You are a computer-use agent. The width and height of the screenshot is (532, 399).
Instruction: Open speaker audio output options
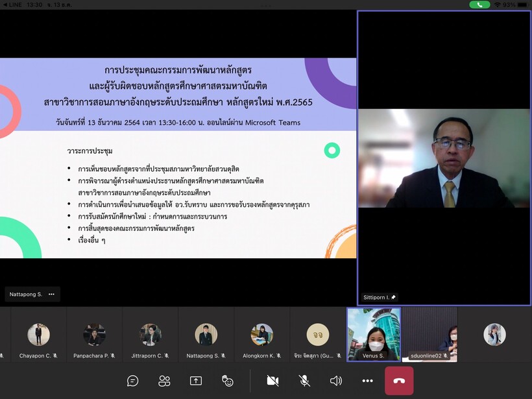click(x=335, y=381)
